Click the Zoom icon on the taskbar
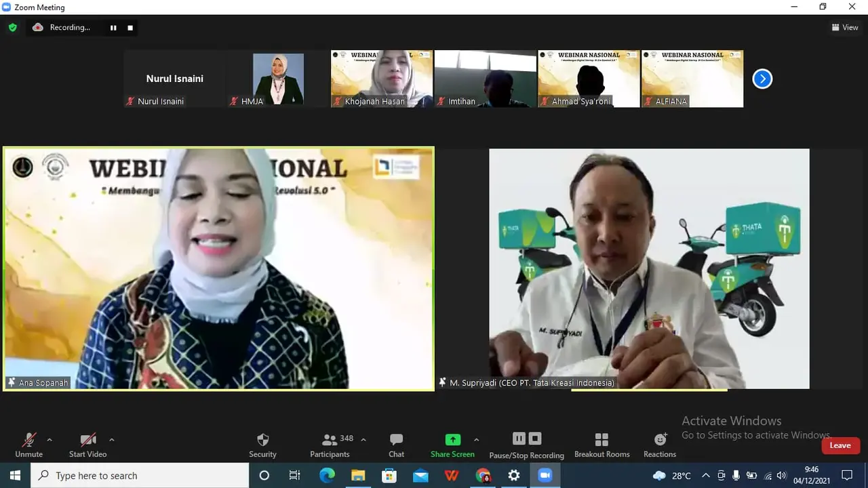Image resolution: width=868 pixels, height=488 pixels. (545, 475)
